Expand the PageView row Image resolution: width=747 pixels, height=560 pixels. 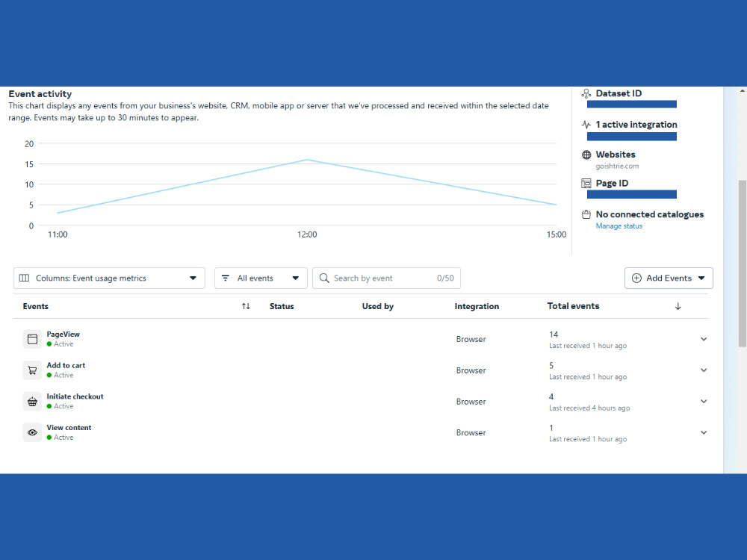click(704, 339)
